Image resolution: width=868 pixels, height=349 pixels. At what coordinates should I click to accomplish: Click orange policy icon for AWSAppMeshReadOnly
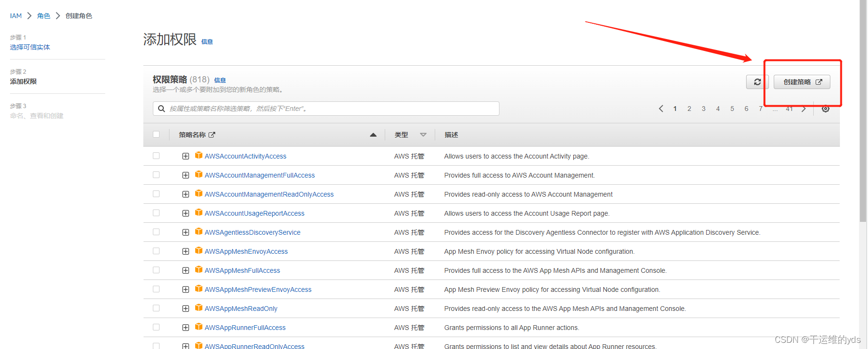pyautogui.click(x=199, y=308)
